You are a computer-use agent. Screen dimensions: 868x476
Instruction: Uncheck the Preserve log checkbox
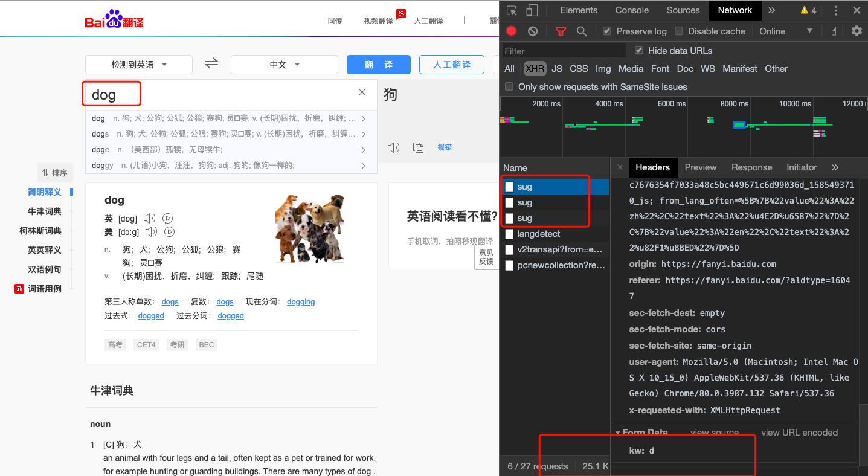tap(605, 31)
